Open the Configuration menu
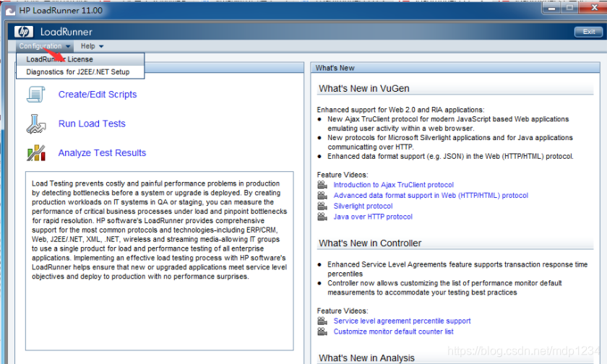 coord(45,46)
